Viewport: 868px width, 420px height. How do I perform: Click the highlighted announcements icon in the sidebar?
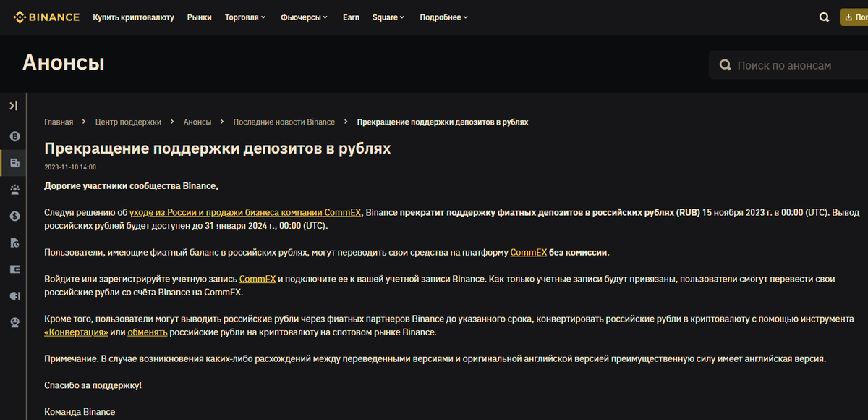[x=14, y=162]
